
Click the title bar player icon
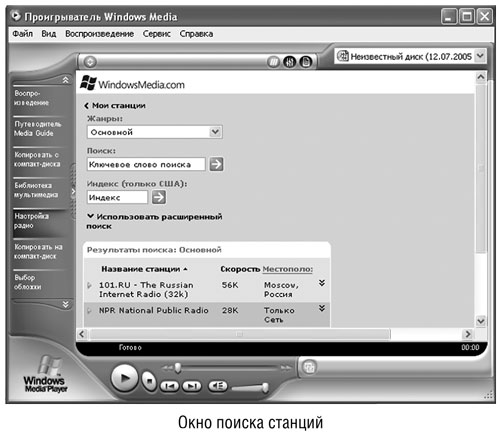pyautogui.click(x=16, y=16)
